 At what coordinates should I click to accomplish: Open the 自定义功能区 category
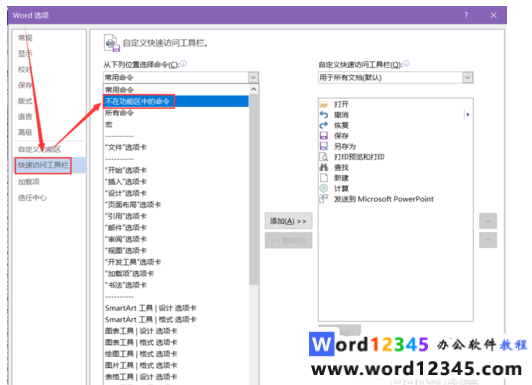click(x=39, y=149)
